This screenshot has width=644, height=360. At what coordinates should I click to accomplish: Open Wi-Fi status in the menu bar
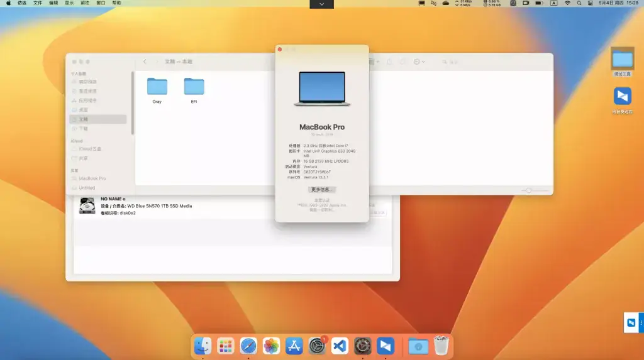[x=568, y=3]
